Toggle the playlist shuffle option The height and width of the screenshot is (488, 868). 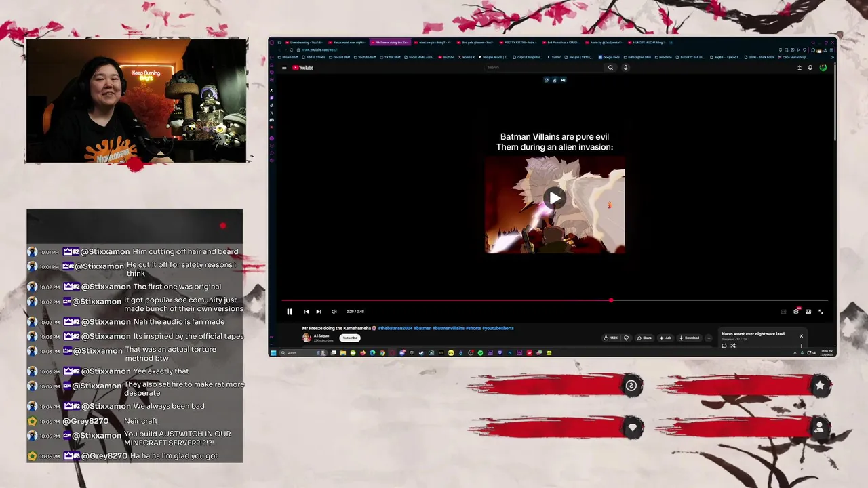coord(733,346)
